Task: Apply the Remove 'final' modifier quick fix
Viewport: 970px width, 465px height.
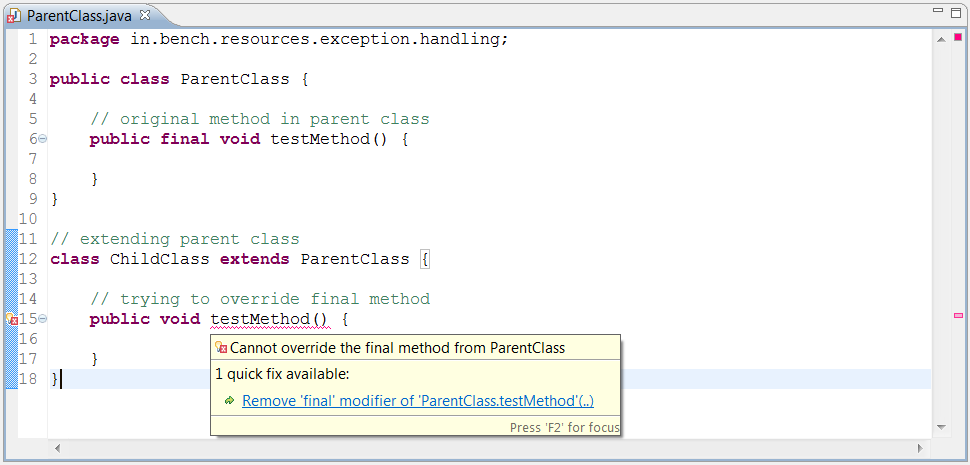Action: [417, 401]
